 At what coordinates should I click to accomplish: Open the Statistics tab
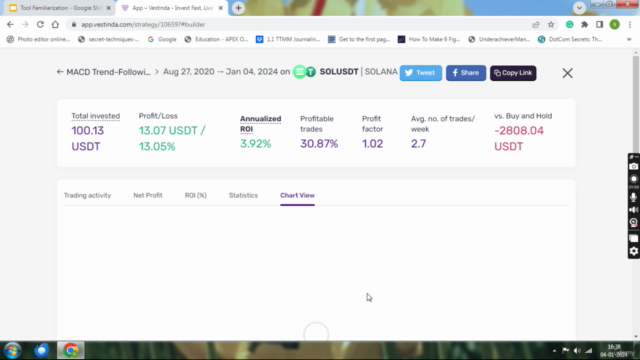pos(243,196)
